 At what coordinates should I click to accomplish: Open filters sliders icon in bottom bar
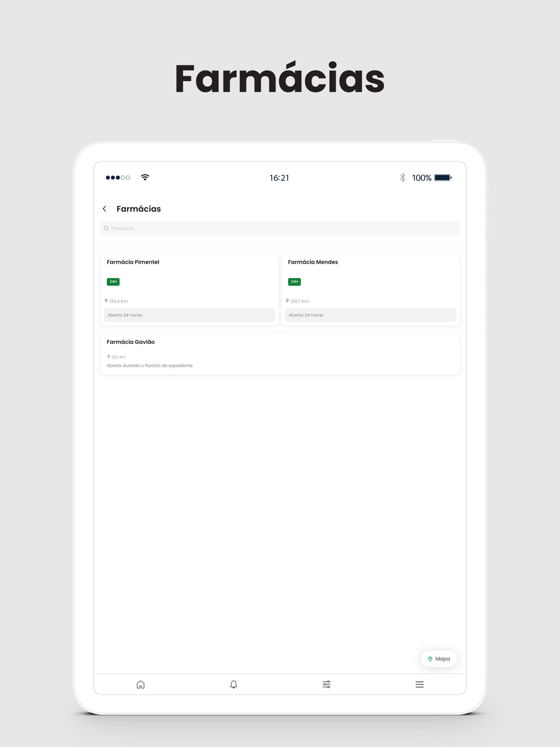pos(326,684)
